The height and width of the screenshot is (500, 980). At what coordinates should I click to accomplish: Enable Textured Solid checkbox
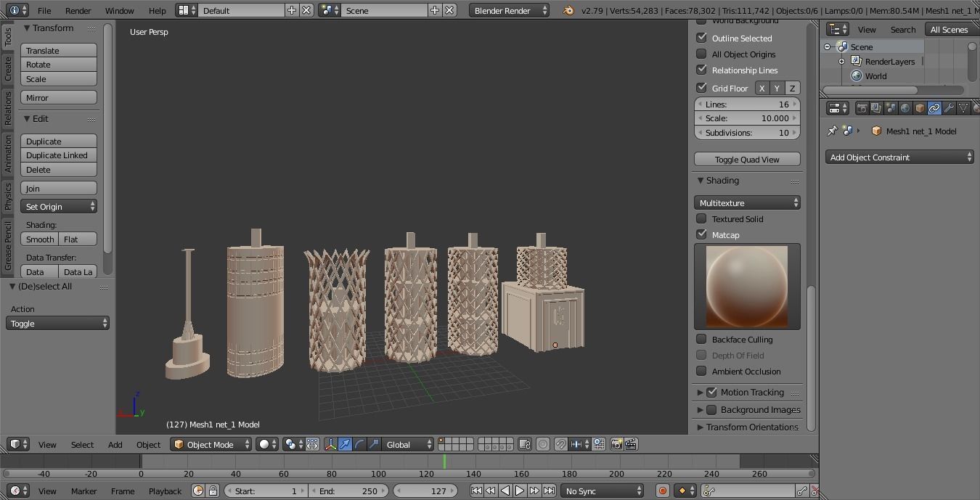pyautogui.click(x=701, y=218)
